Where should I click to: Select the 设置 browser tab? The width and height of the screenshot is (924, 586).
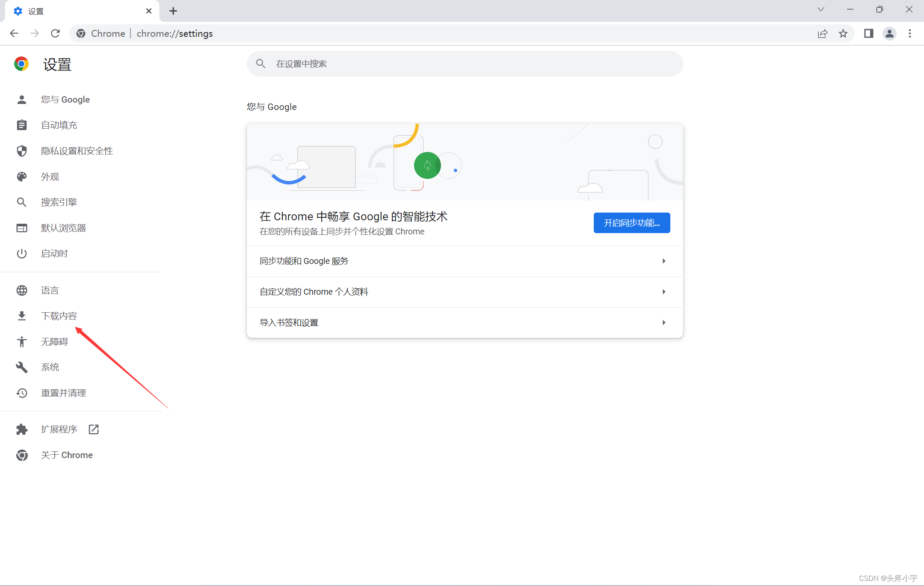pos(82,11)
